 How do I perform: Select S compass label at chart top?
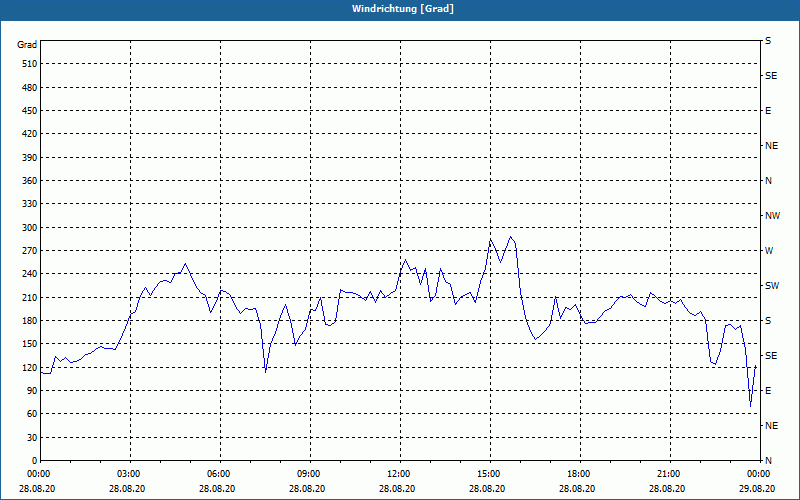pos(768,41)
